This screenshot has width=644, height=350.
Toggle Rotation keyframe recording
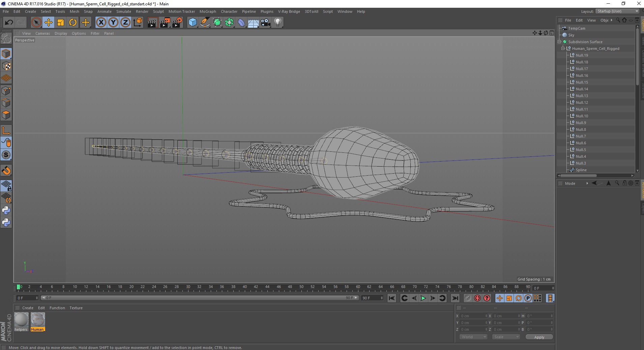519,298
